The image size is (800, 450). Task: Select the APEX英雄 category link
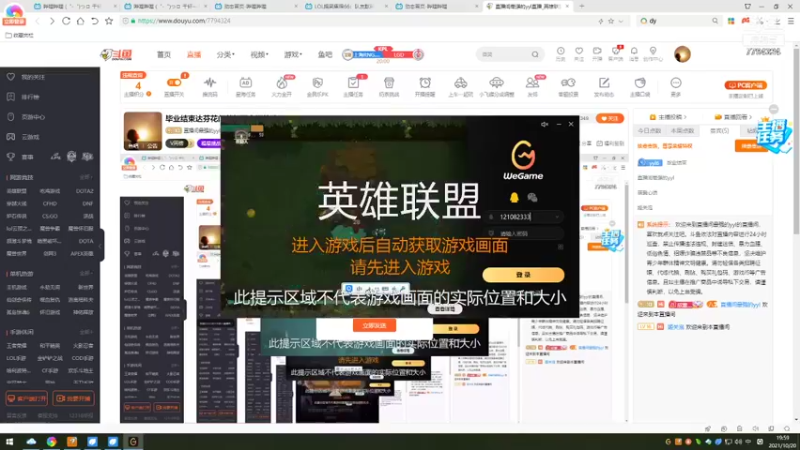(82, 254)
